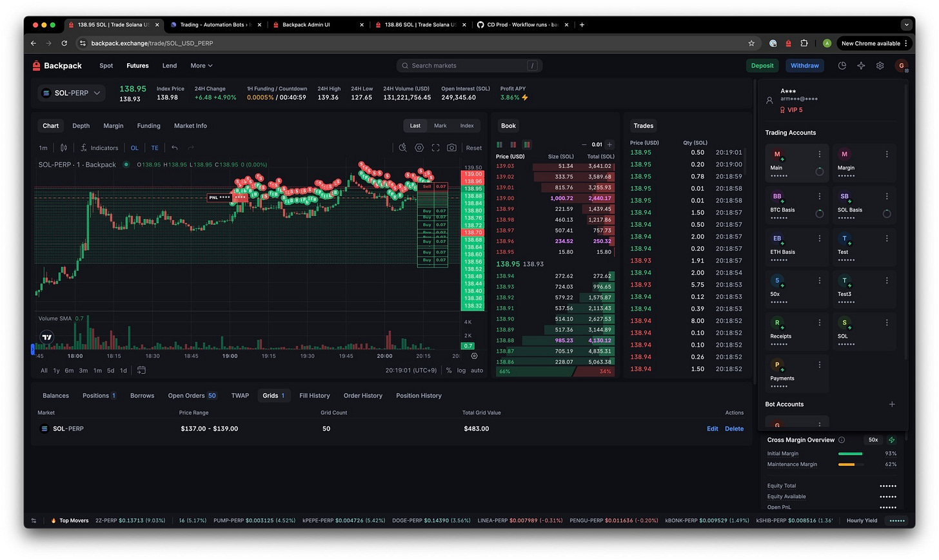
Task: Increase order book price grouping
Action: pyautogui.click(x=609, y=144)
